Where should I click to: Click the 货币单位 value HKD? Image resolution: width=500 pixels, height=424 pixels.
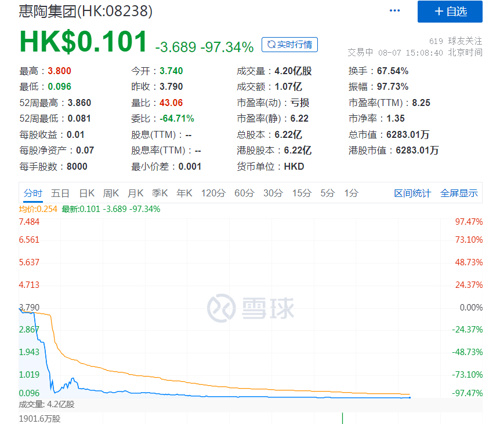(x=294, y=166)
